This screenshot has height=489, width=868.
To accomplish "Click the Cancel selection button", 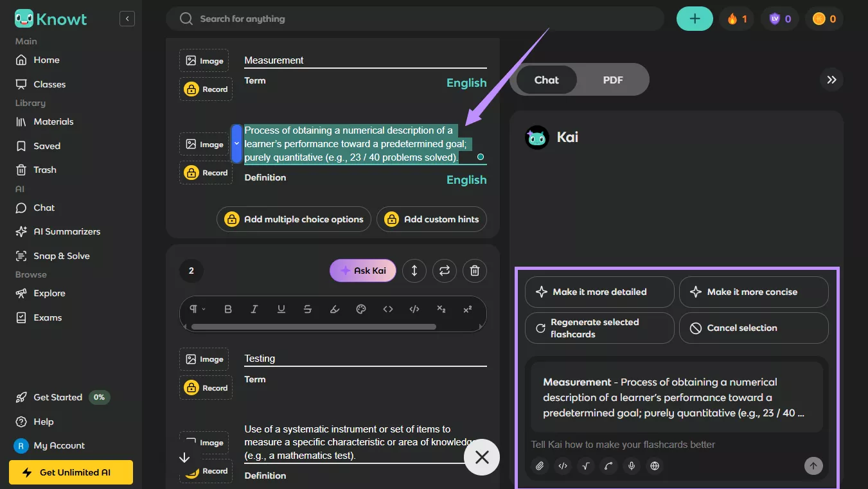I will coord(753,328).
